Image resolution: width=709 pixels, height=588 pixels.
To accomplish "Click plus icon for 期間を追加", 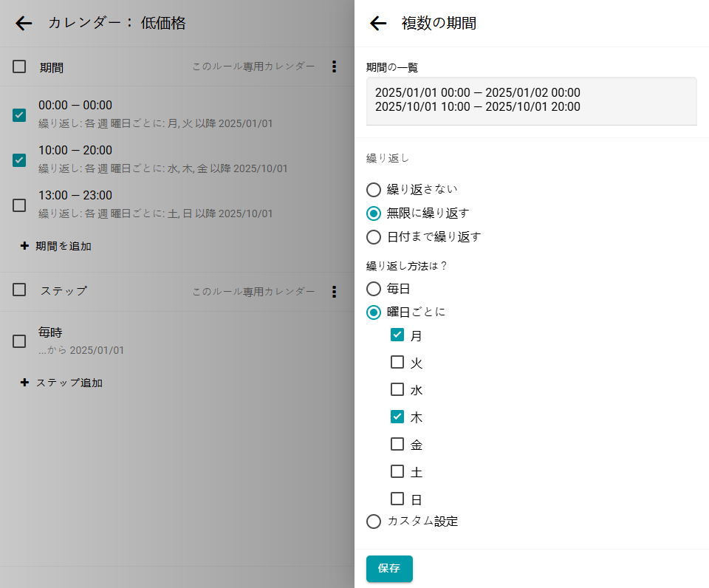I will 24,246.
